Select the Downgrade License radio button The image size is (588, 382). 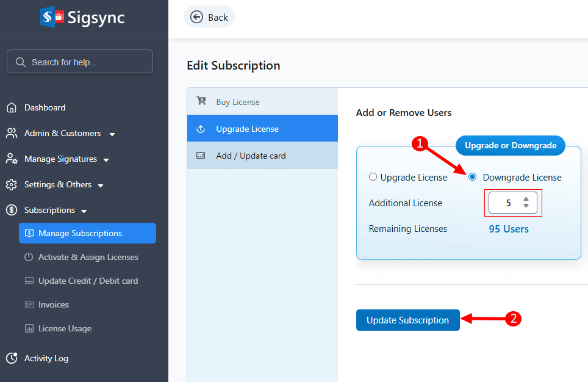point(472,177)
